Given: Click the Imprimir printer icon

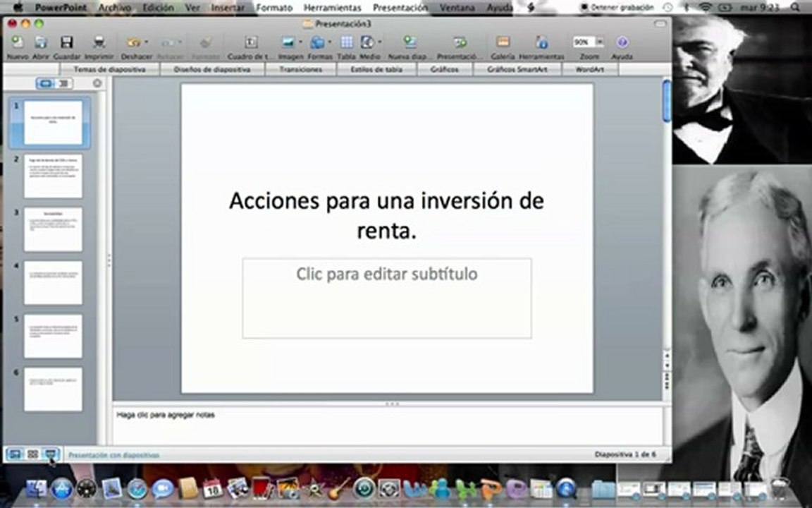Looking at the screenshot, I should pyautogui.click(x=99, y=42).
